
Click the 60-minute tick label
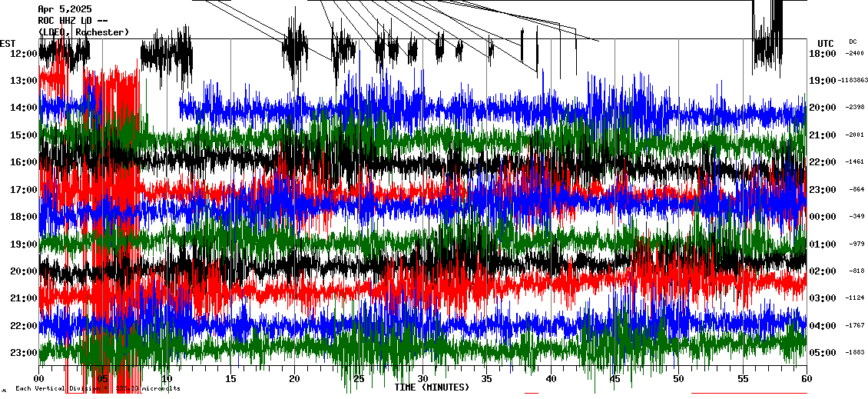click(x=806, y=379)
